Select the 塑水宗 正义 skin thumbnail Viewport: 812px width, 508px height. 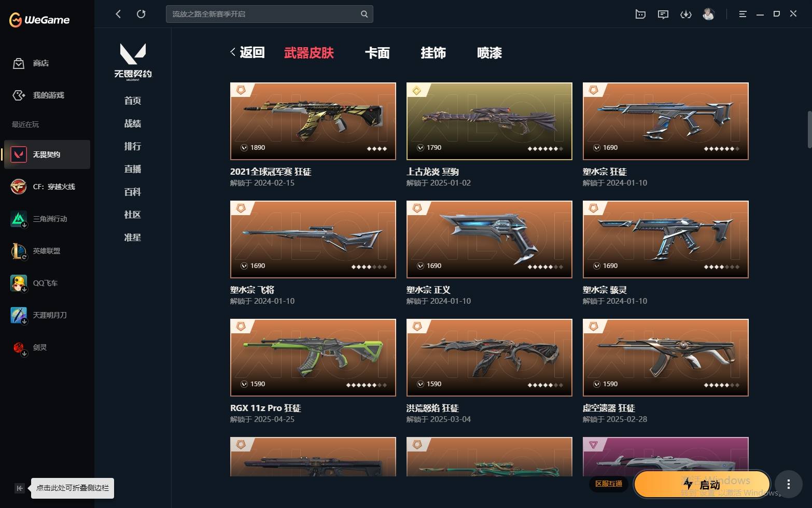click(x=489, y=239)
